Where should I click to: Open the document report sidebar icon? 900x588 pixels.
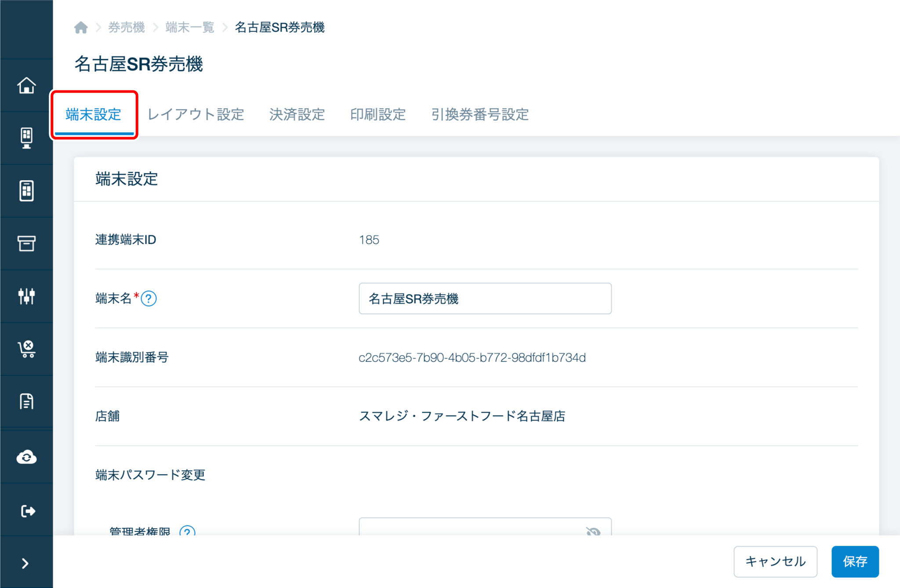coord(26,401)
